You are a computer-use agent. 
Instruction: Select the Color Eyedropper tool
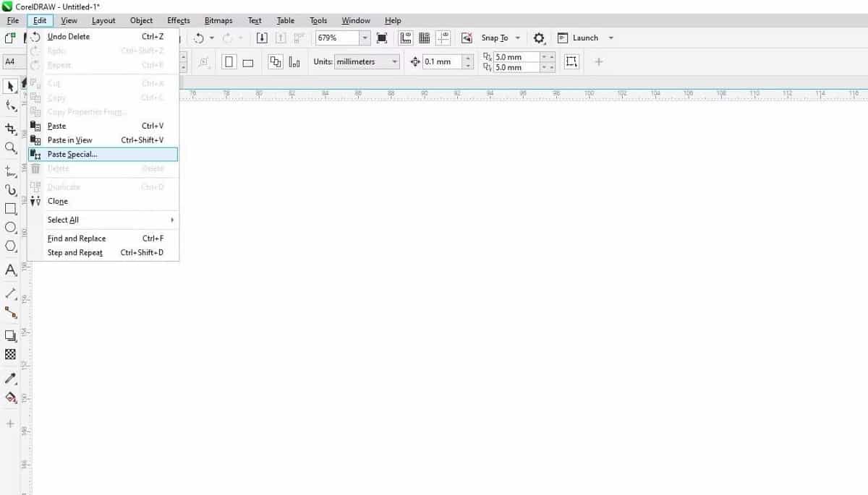[x=10, y=377]
